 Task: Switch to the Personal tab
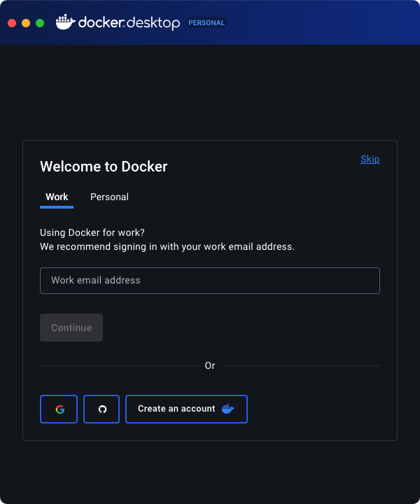(x=110, y=197)
